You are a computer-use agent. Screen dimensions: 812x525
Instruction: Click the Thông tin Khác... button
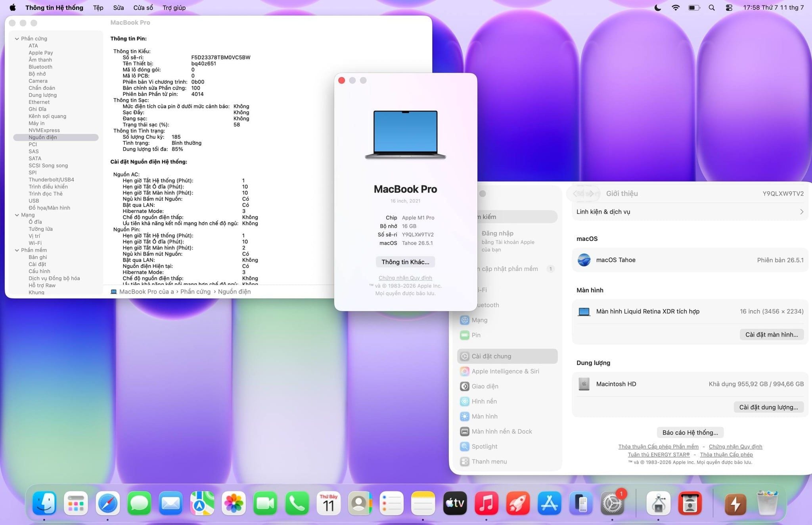(x=405, y=262)
